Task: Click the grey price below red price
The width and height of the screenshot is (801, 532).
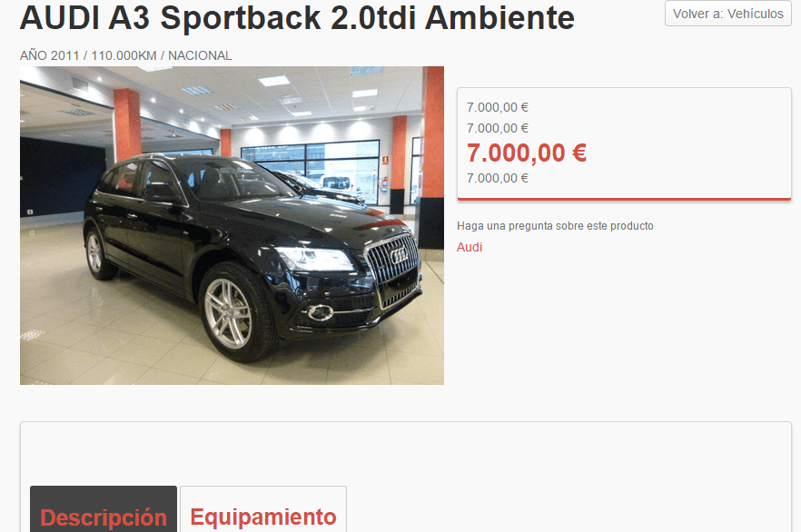Action: (498, 178)
